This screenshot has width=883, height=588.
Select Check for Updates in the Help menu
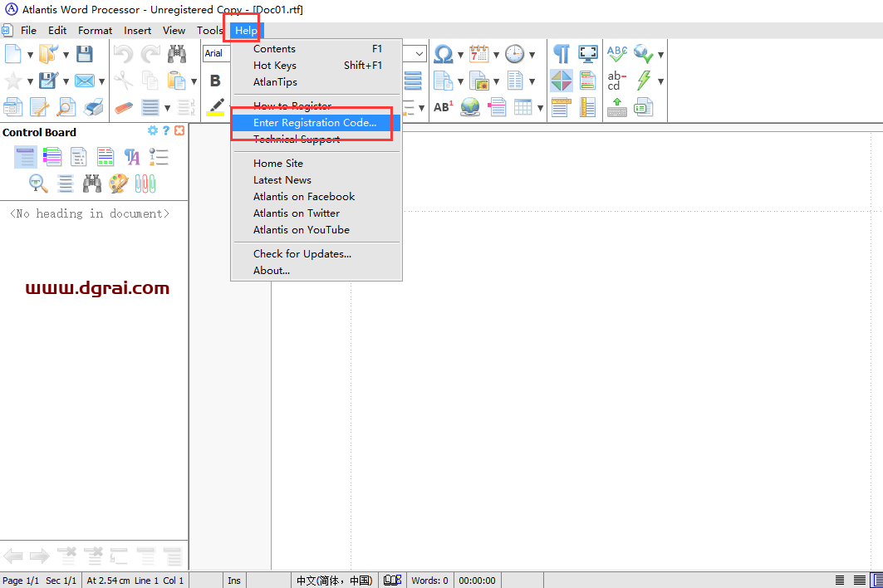[304, 253]
